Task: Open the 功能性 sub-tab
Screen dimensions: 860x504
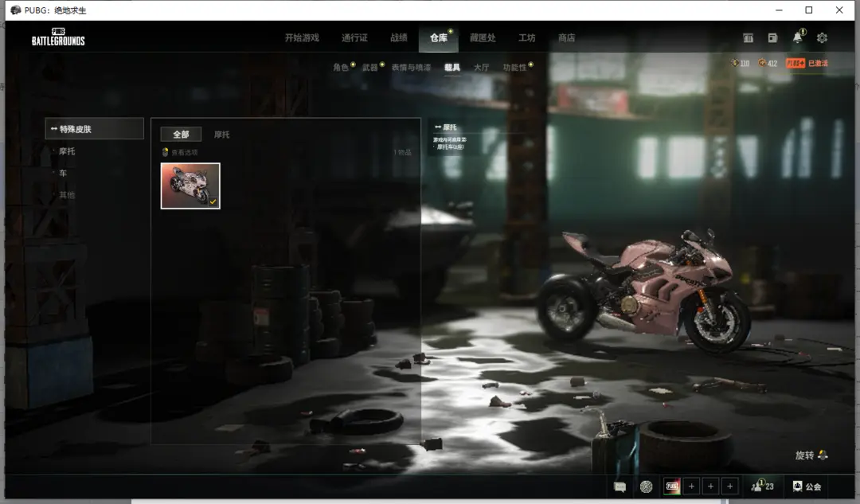Action: [x=514, y=67]
